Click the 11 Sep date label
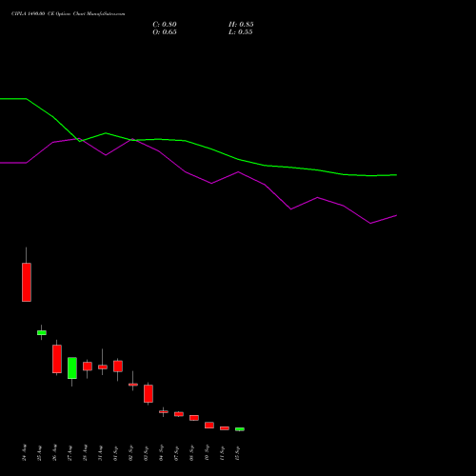Image resolution: width=476 pixels, height=476 pixels. pyautogui.click(x=223, y=453)
